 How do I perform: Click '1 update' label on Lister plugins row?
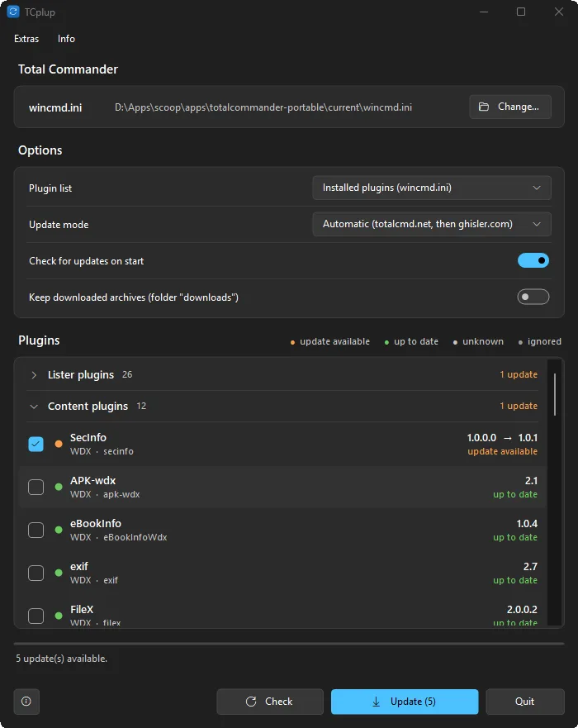[x=519, y=374]
